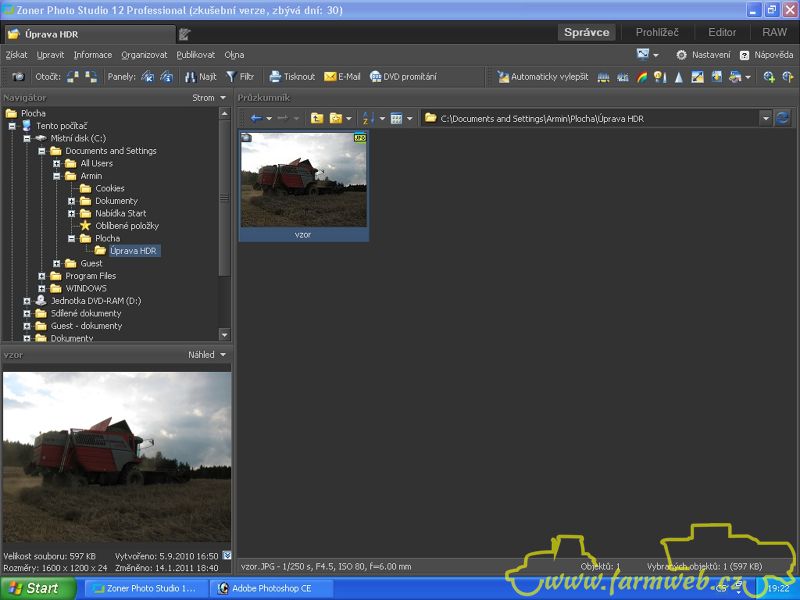
Task: Open the folder path dropdown arrow
Action: [765, 118]
